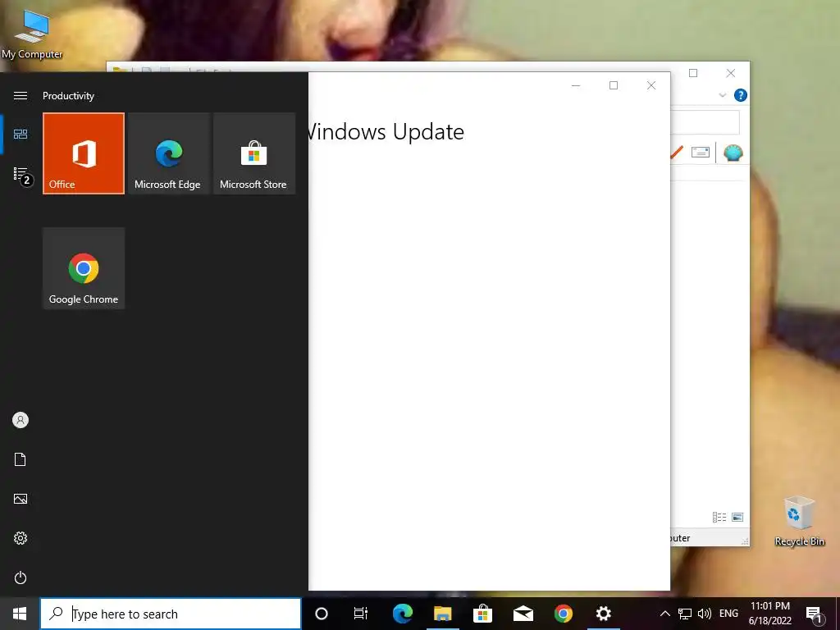Open Pictures from Start sidebar
This screenshot has width=840, height=630.
21,499
